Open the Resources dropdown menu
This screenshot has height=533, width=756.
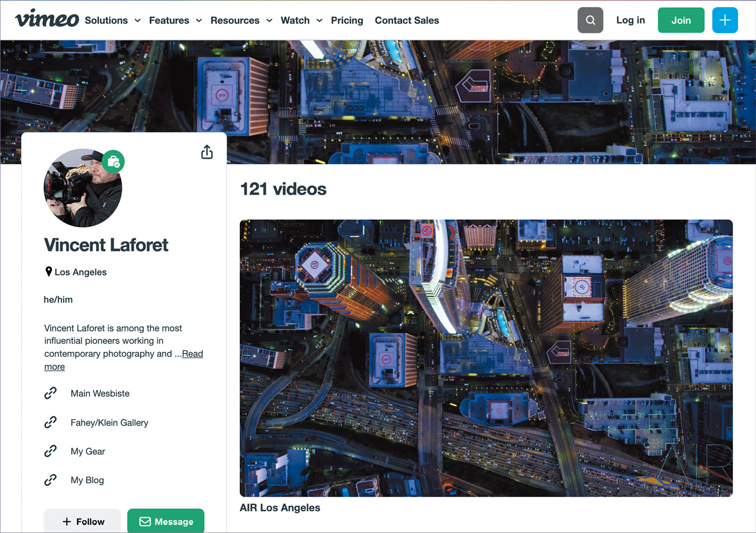pyautogui.click(x=240, y=20)
